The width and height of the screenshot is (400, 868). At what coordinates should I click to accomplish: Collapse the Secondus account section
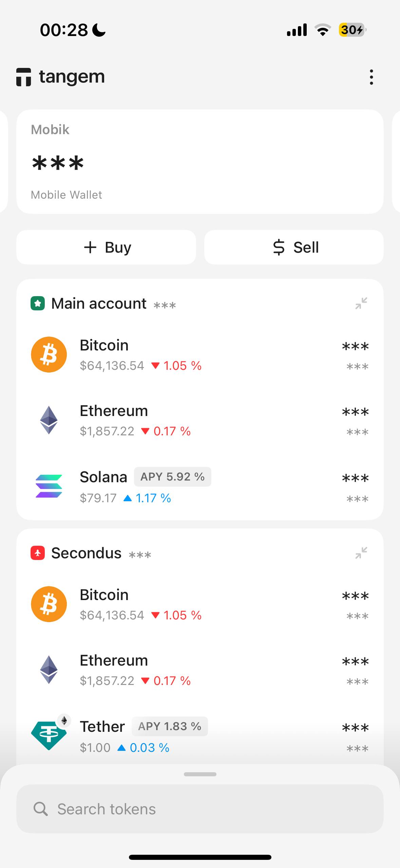(361, 553)
